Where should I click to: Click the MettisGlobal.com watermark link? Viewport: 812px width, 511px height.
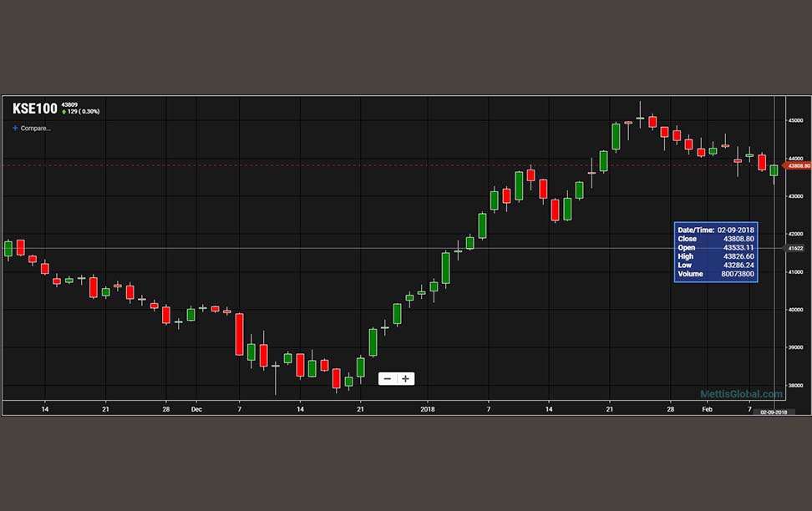click(x=741, y=394)
